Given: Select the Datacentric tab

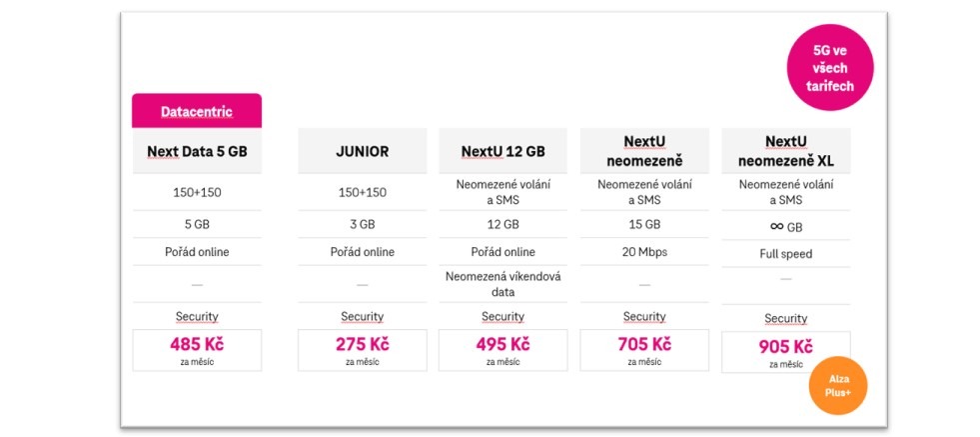Looking at the screenshot, I should point(196,111).
